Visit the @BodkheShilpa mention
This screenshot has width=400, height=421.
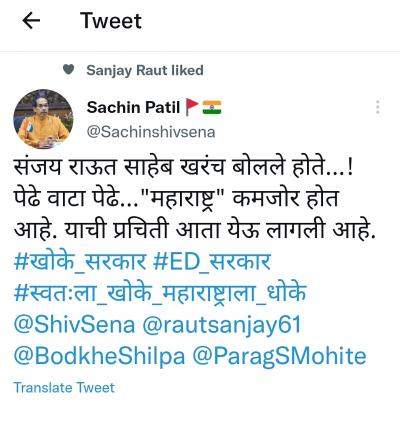(x=99, y=356)
